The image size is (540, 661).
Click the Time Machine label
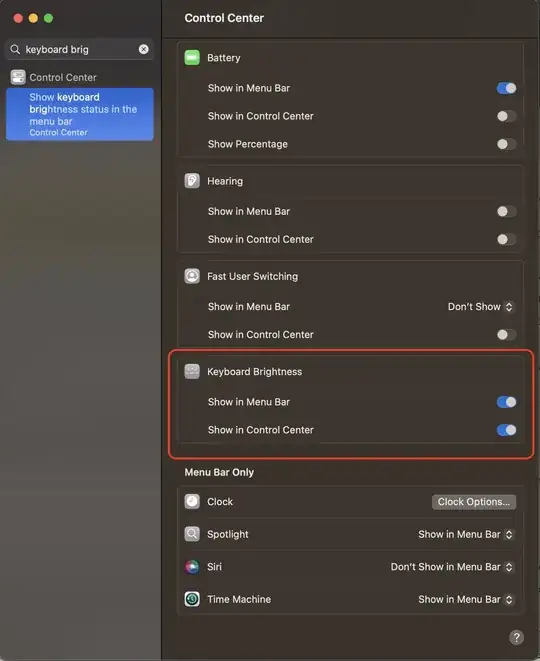click(239, 599)
